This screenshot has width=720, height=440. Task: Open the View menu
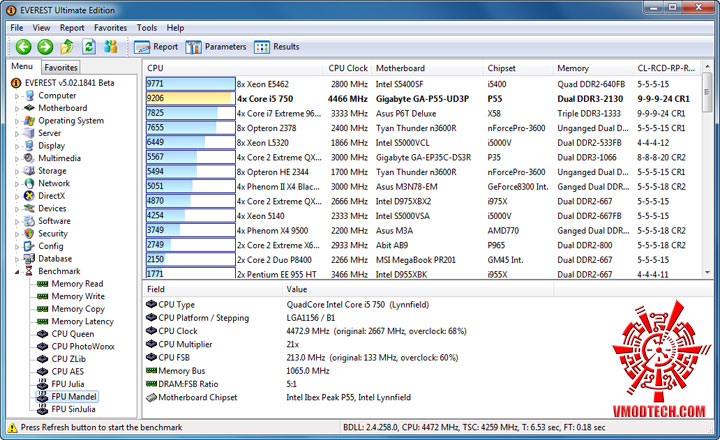pos(41,28)
